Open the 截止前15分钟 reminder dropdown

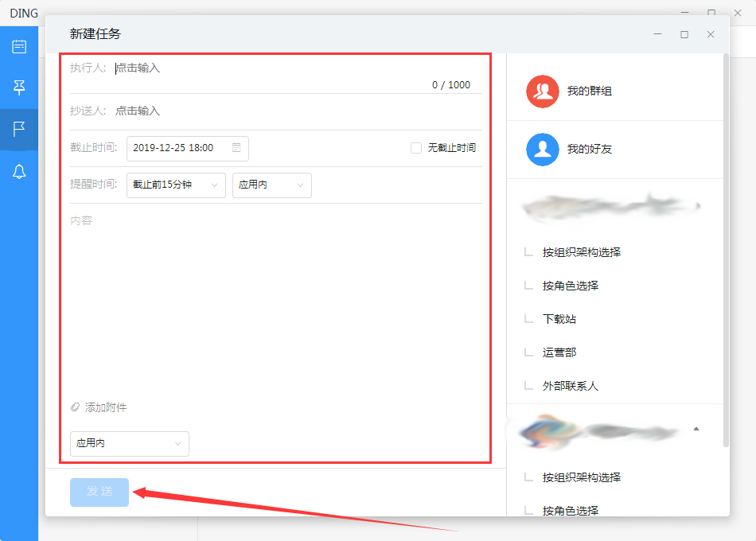point(176,185)
